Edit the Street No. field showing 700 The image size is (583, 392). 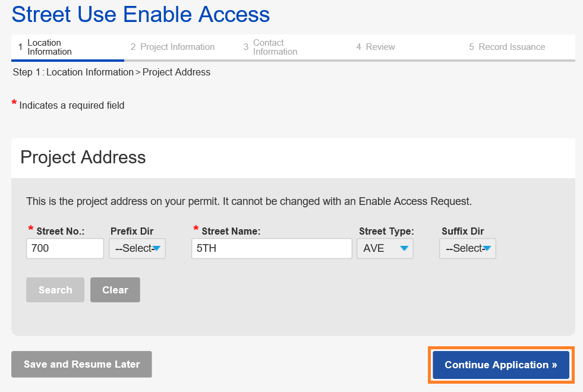65,248
